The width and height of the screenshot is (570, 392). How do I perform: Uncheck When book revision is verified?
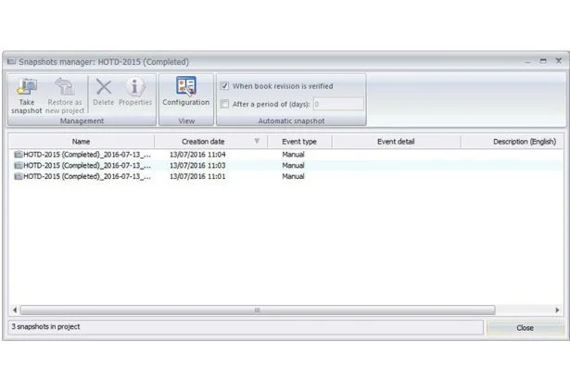pos(225,86)
